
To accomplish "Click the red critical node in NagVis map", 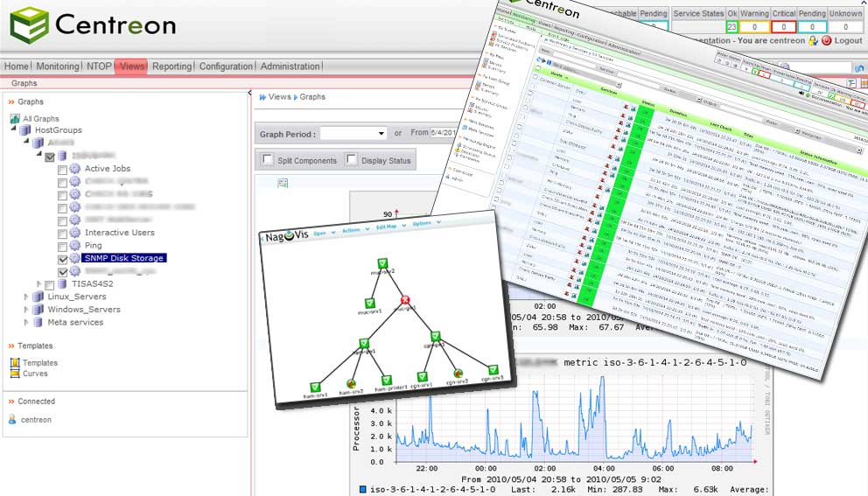I will pos(405,299).
